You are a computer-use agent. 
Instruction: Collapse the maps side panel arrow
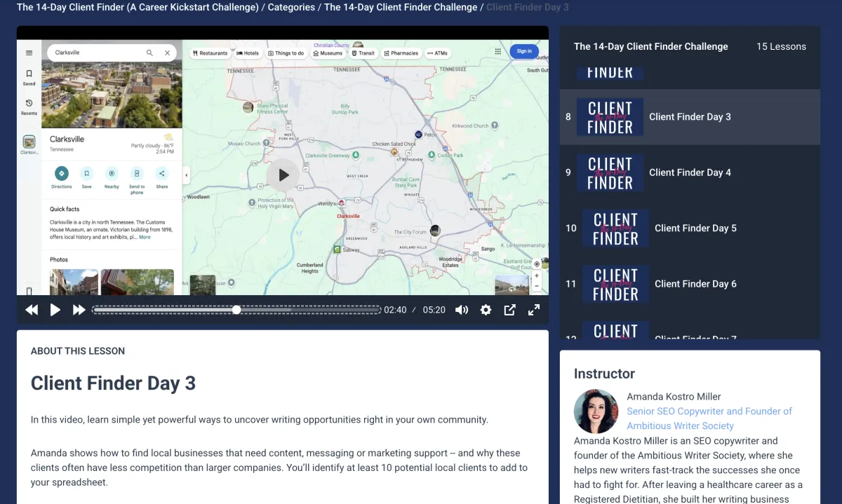pos(186,175)
